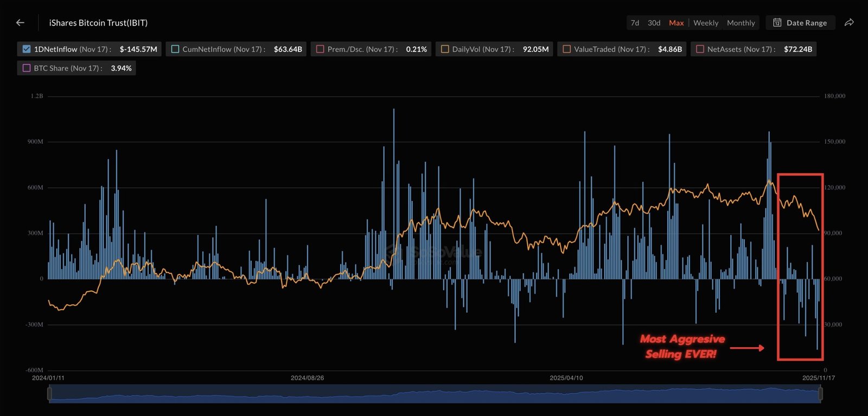Switch to Monthly aggregation
Image resolution: width=868 pixels, height=416 pixels.
point(741,23)
